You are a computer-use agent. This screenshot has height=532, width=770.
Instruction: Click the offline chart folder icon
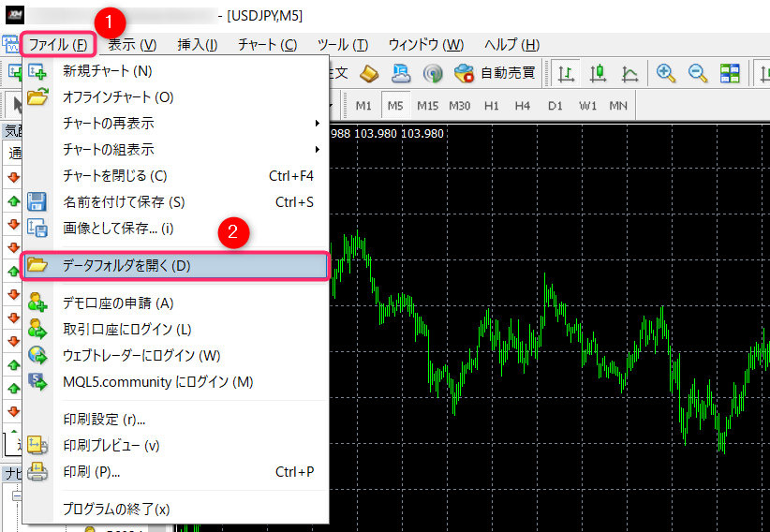coord(37,96)
